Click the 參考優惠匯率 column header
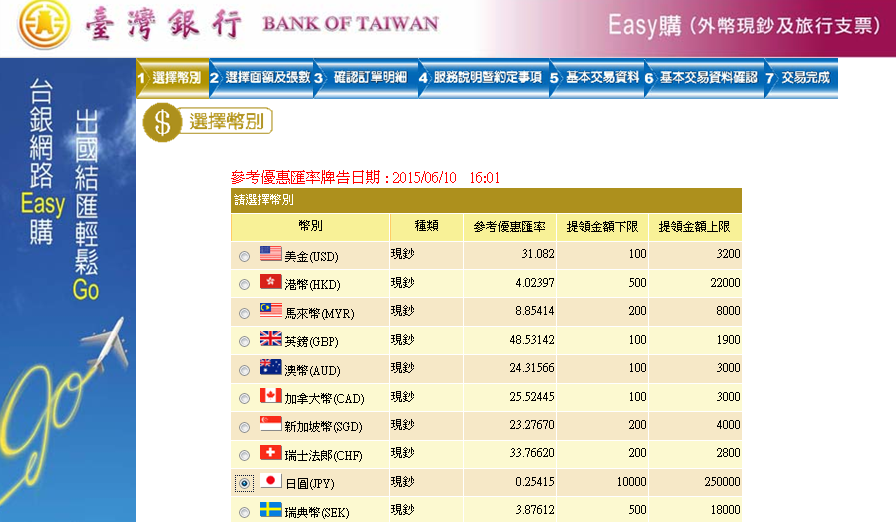This screenshot has width=896, height=522. [x=509, y=227]
